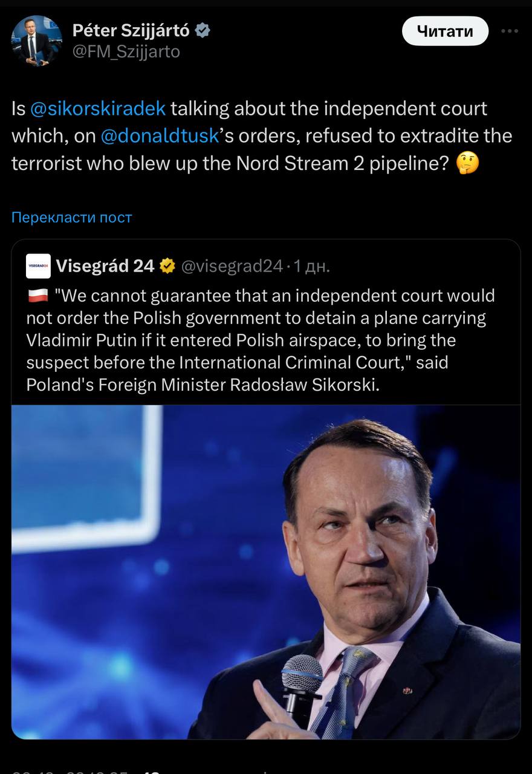Click Перекласти пост to translate
This screenshot has height=774, width=532.
[x=71, y=217]
